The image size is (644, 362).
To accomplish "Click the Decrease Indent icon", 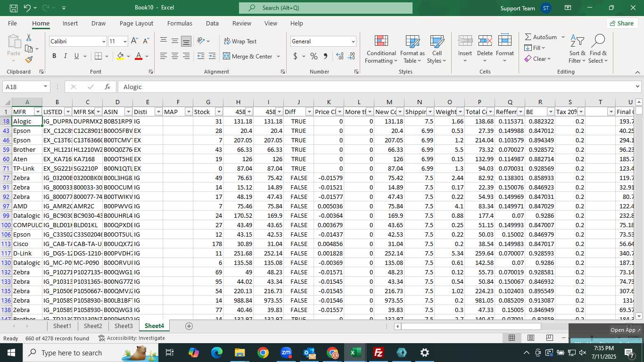I will pos(201,56).
